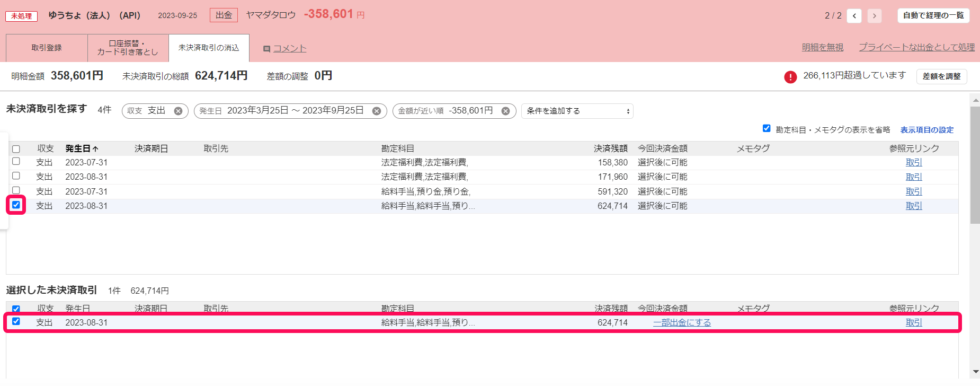
Task: Uncheck the selected 2023-08-31 transaction row
Action: coord(16,321)
